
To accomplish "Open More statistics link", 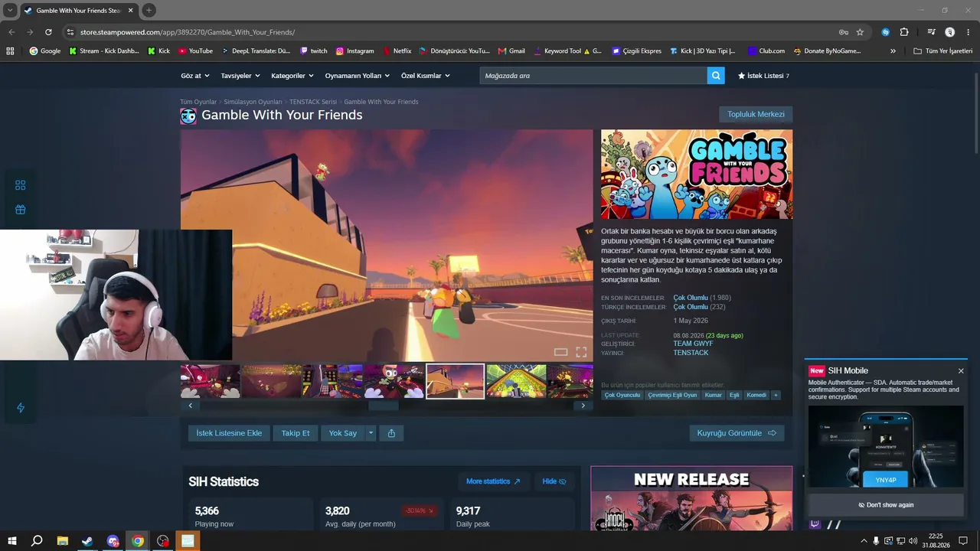I will pos(493,481).
